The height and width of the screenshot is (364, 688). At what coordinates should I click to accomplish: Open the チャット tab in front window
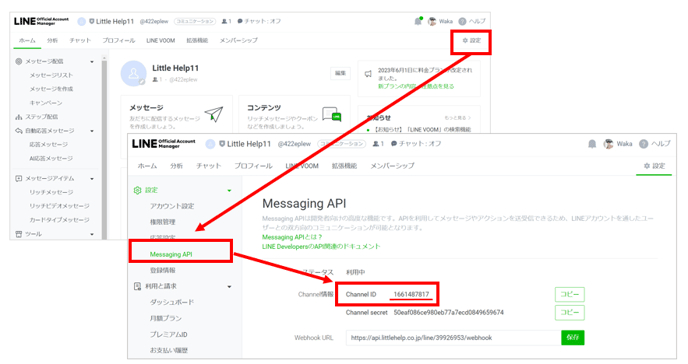(x=208, y=166)
